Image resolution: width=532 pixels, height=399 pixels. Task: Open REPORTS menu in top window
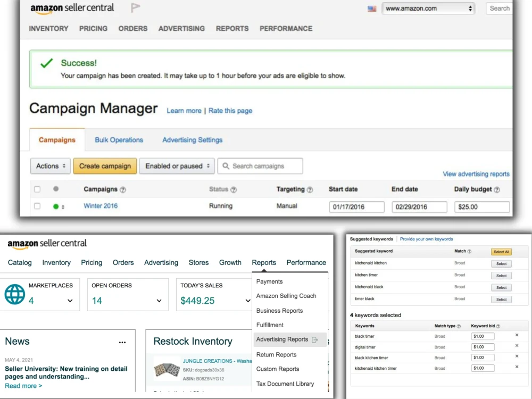point(232,29)
